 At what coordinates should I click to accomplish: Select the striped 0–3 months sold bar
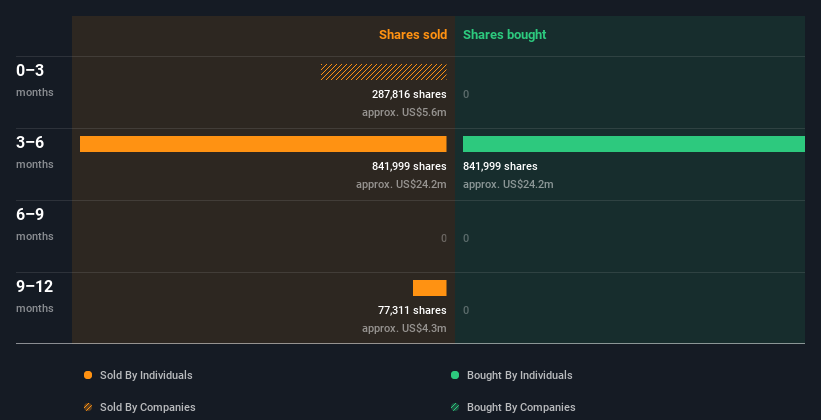[x=383, y=72]
